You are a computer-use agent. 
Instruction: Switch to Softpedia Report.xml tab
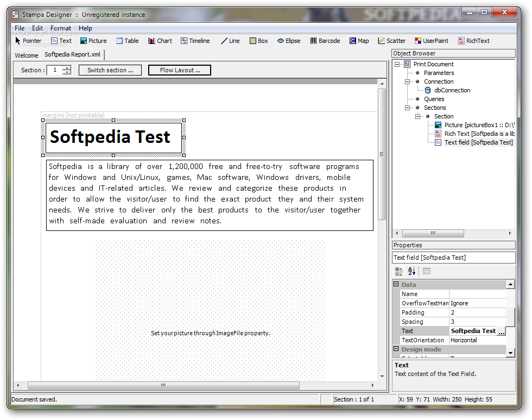tap(73, 54)
